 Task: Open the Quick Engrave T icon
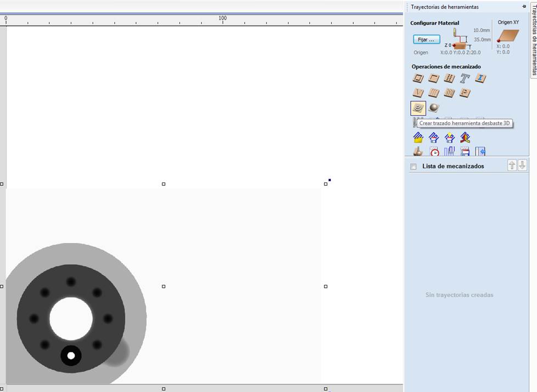click(x=465, y=78)
